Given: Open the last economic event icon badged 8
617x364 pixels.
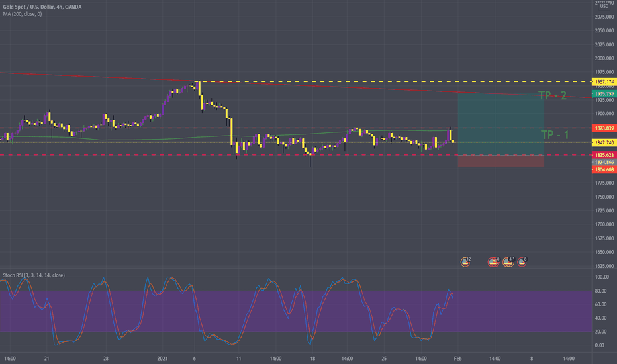Looking at the screenshot, I should pos(522,261).
